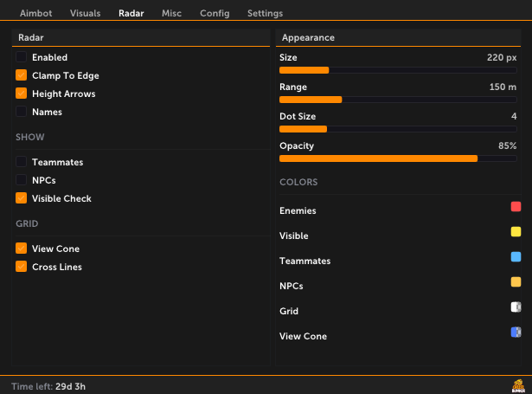Click the COLORS section label

pos(298,182)
